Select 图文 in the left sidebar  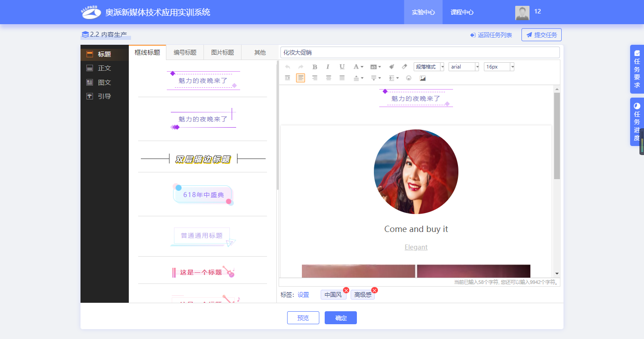click(x=105, y=82)
